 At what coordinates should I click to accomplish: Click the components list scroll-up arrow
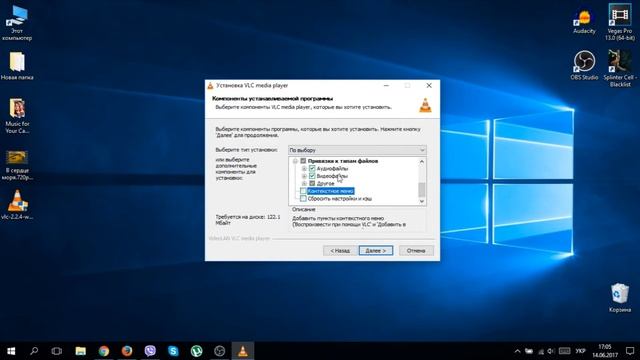click(x=422, y=162)
